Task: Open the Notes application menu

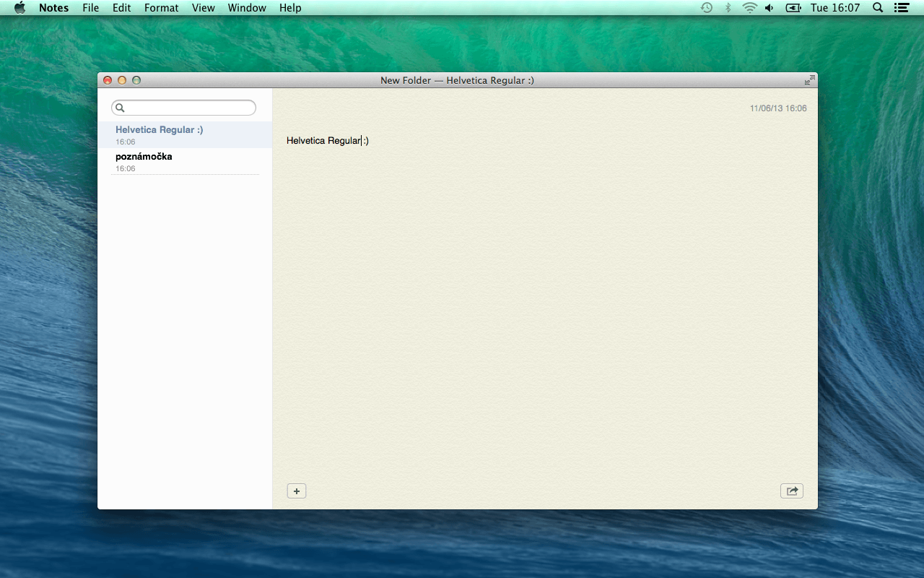Action: 54,8
